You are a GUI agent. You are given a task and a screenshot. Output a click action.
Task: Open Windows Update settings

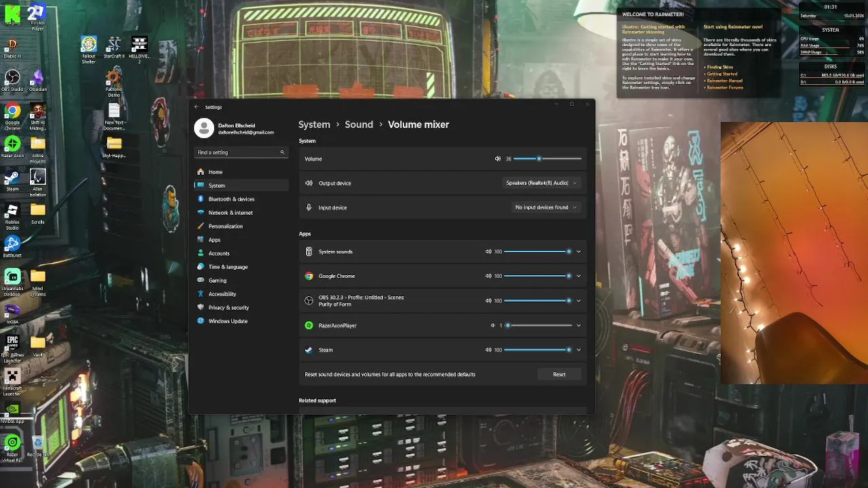243,321
